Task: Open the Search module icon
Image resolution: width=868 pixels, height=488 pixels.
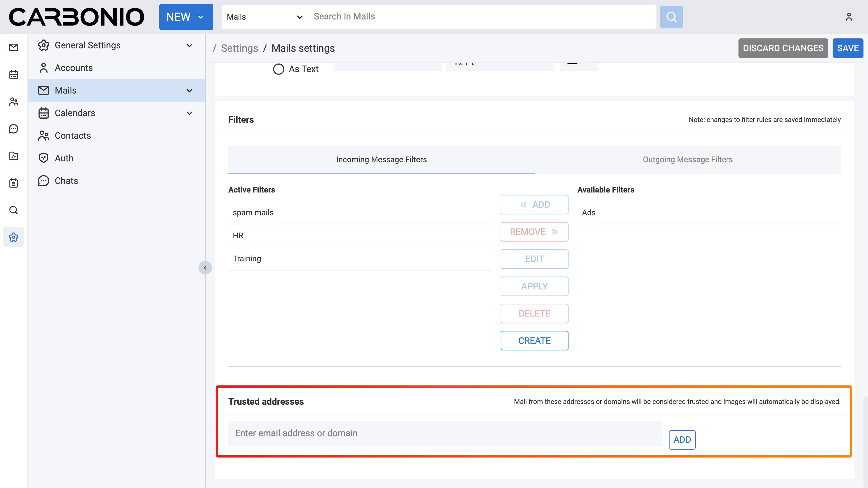Action: (x=14, y=210)
